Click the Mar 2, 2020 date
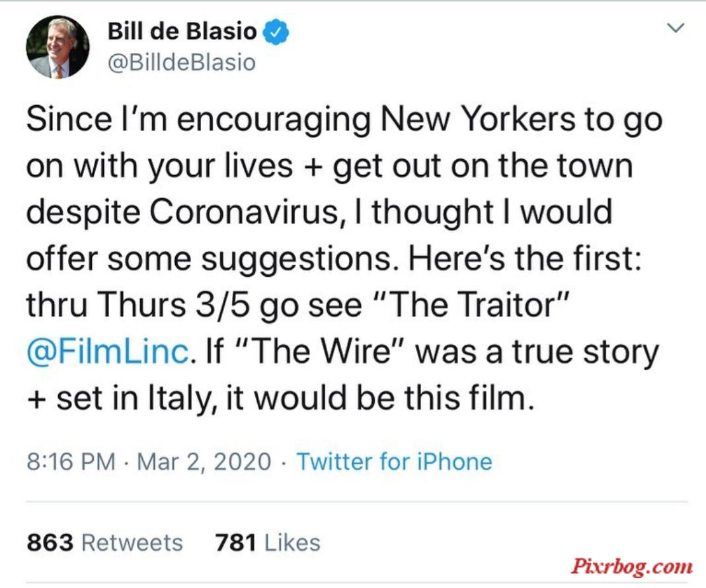706x588 pixels. [x=204, y=462]
